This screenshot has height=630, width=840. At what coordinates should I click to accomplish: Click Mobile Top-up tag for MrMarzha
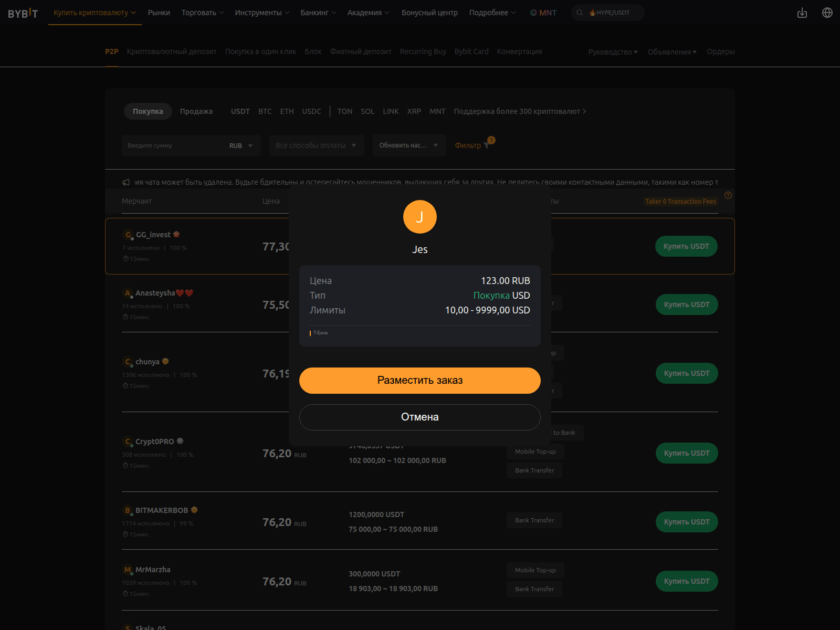click(x=535, y=570)
